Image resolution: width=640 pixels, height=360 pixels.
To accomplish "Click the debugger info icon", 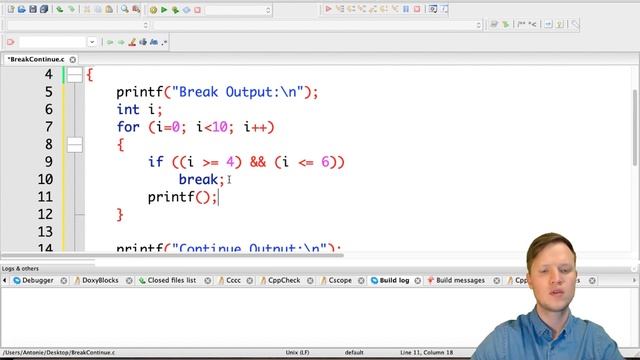I will click(444, 9).
